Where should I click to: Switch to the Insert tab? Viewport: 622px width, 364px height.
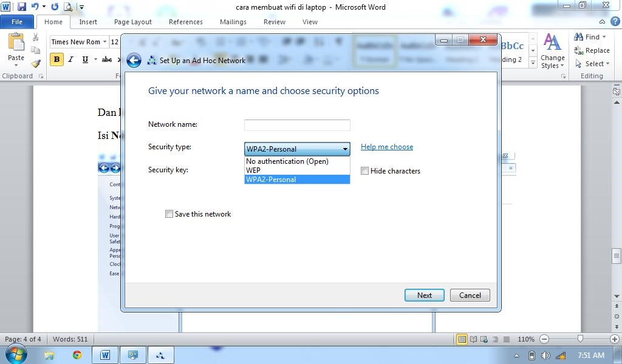(87, 22)
